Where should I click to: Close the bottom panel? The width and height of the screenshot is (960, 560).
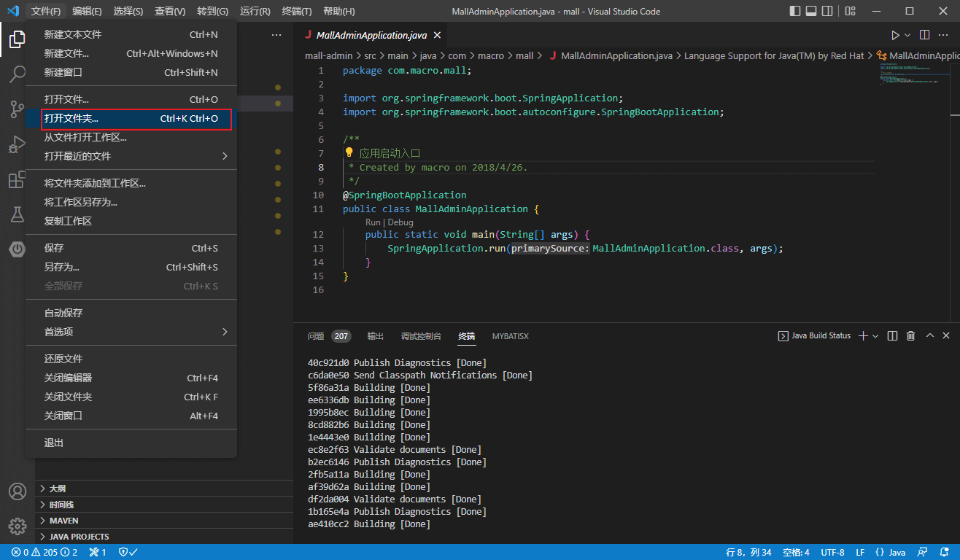[947, 335]
